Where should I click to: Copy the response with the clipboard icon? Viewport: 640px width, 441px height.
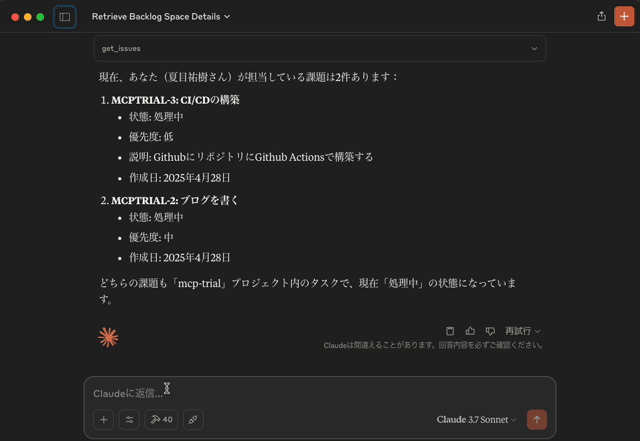450,331
